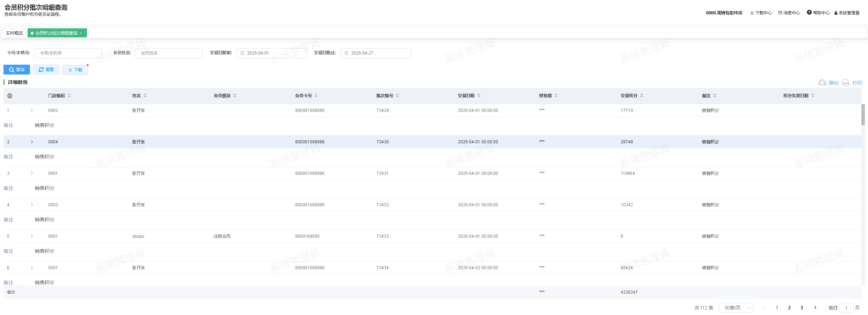
Task: Click the 卡号/手机号 input field
Action: (68, 53)
